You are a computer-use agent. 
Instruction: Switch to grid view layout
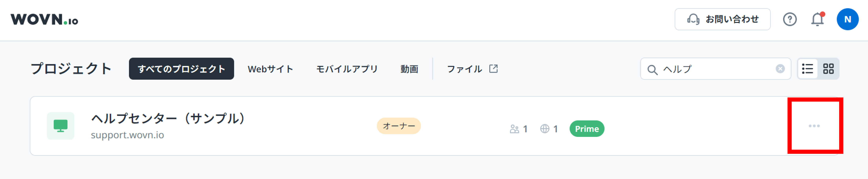[x=829, y=69]
